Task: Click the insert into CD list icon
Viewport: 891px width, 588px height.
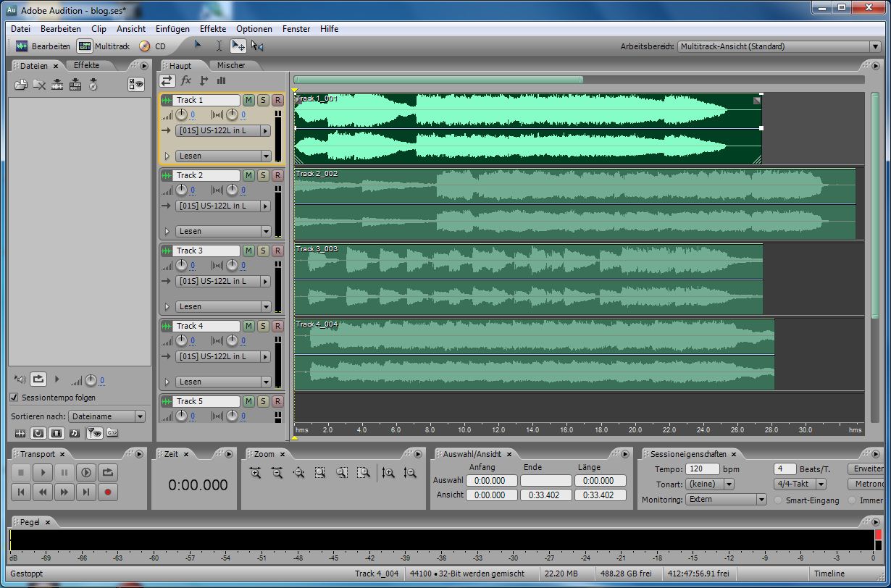Action: point(93,84)
